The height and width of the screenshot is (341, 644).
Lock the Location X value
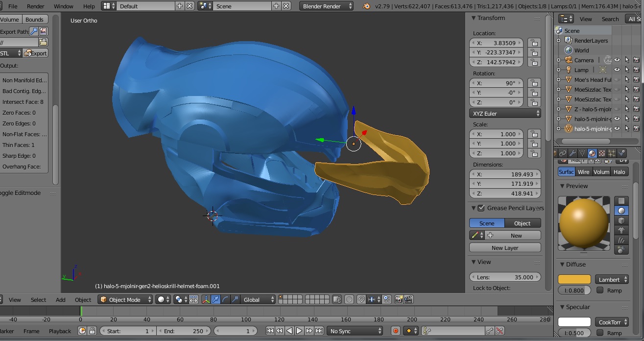click(534, 43)
